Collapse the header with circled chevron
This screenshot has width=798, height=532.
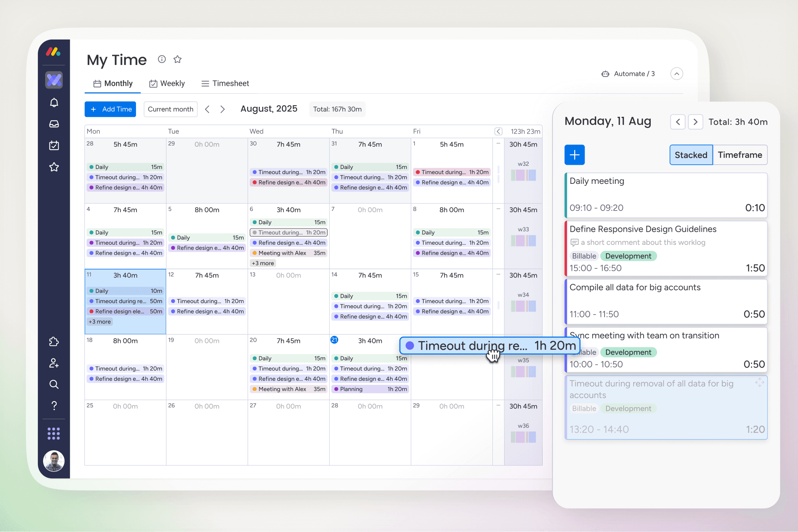pos(677,74)
